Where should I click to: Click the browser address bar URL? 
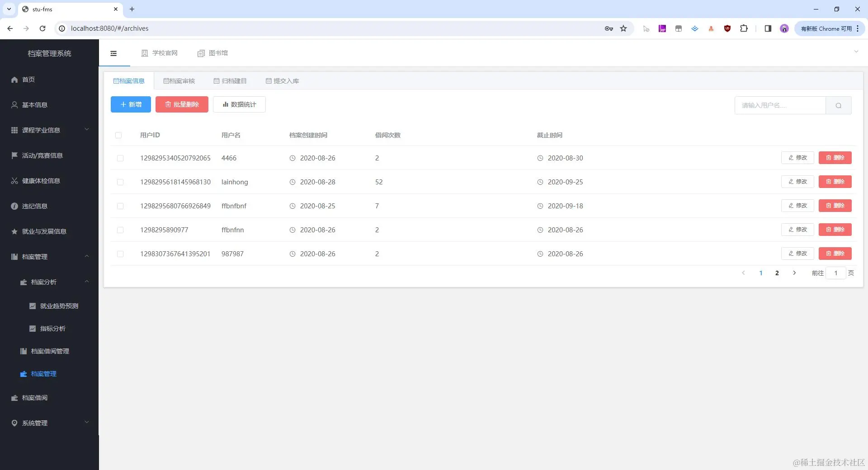coord(109,28)
